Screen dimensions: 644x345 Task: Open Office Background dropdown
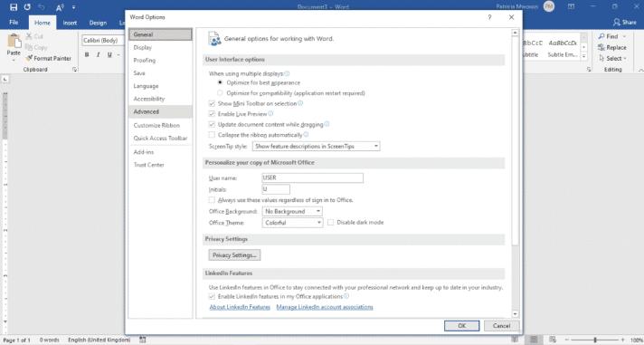(x=292, y=211)
